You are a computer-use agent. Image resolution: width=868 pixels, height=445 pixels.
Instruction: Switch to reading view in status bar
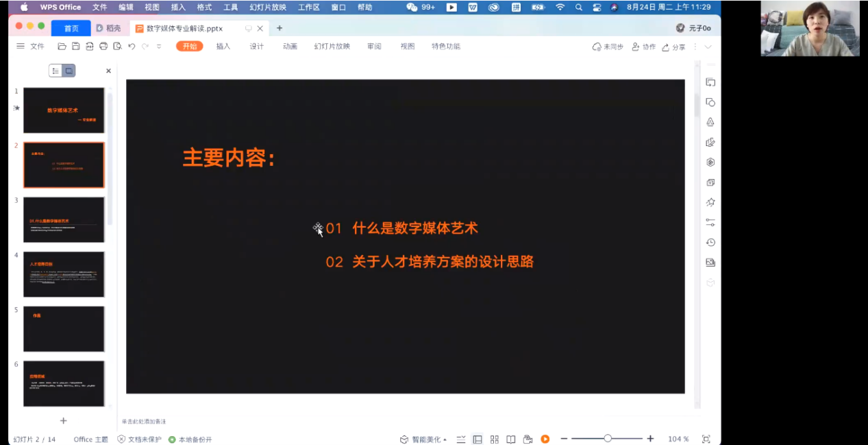pos(510,439)
